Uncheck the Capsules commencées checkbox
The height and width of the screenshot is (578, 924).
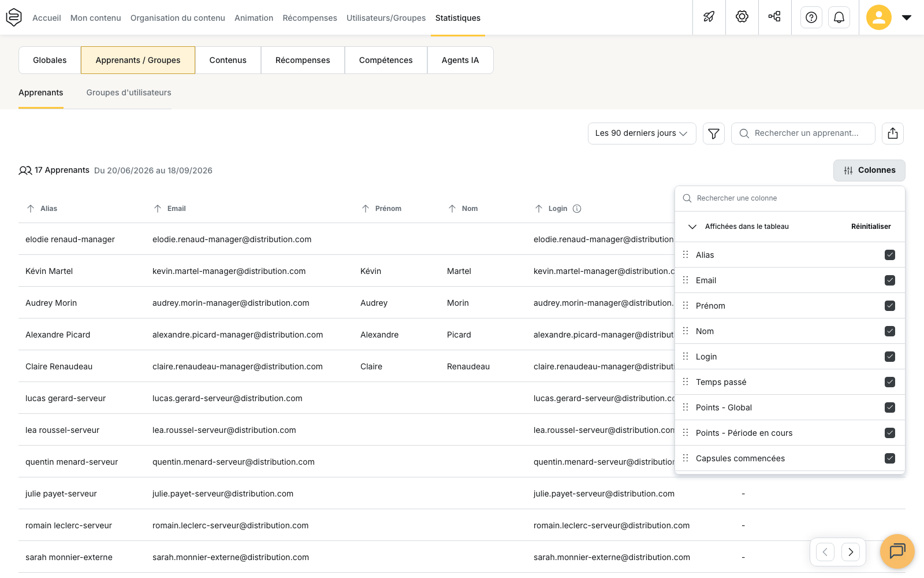pyautogui.click(x=890, y=458)
